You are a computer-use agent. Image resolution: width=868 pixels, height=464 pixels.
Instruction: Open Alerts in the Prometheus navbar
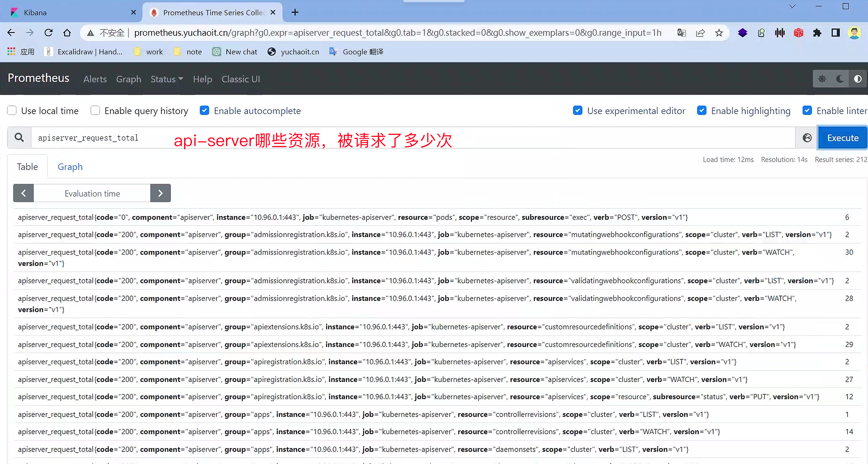[95, 79]
